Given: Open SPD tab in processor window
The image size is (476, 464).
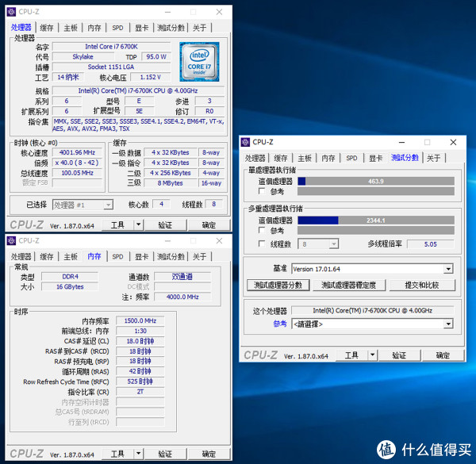Looking at the screenshot, I should [x=117, y=28].
